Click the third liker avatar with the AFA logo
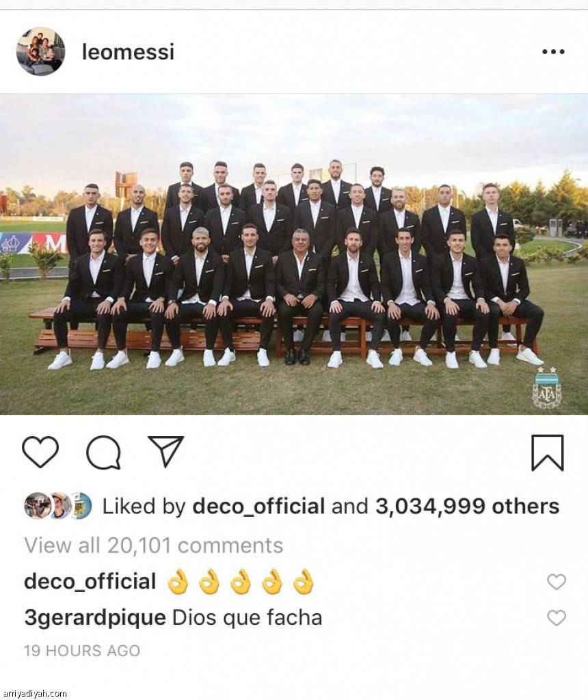 [x=81, y=505]
